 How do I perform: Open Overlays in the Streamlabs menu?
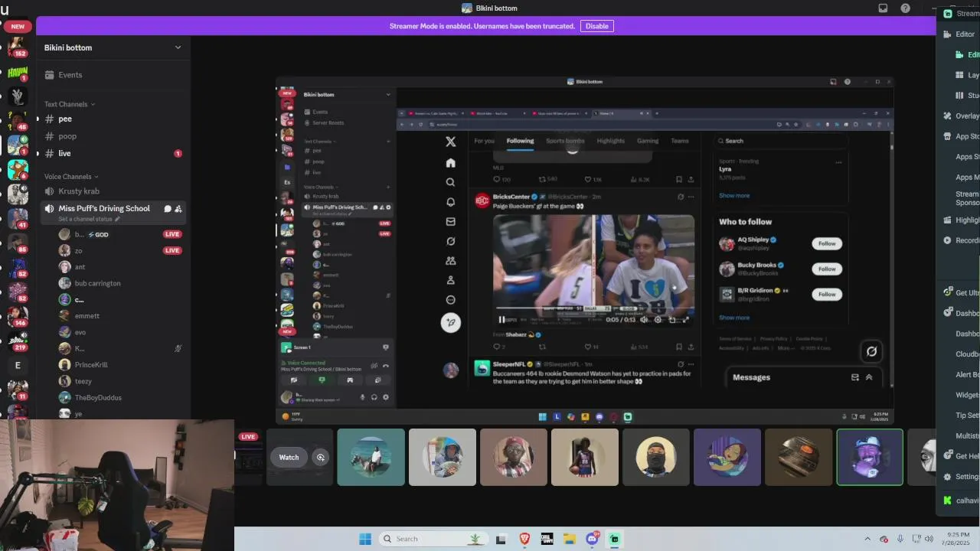point(960,116)
